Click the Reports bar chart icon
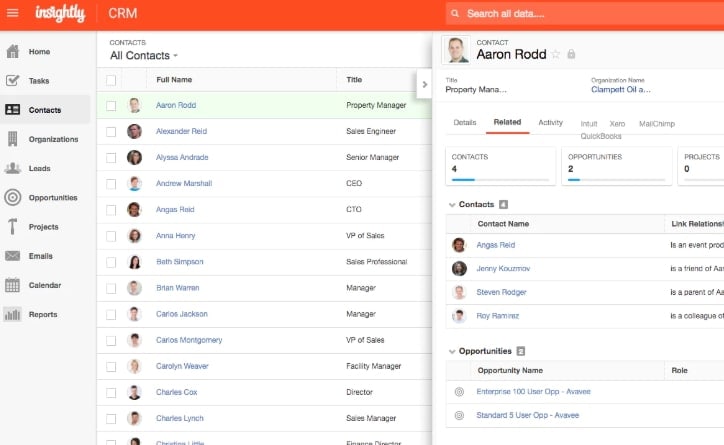The height and width of the screenshot is (445, 724). 12,314
